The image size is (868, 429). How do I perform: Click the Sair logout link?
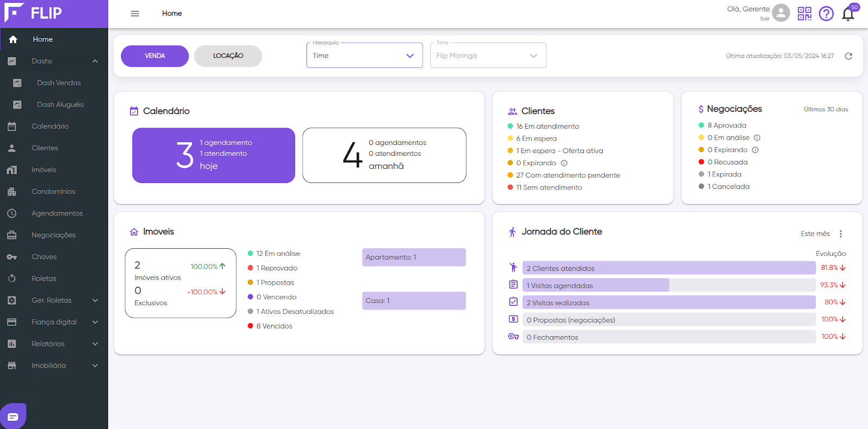(x=764, y=19)
